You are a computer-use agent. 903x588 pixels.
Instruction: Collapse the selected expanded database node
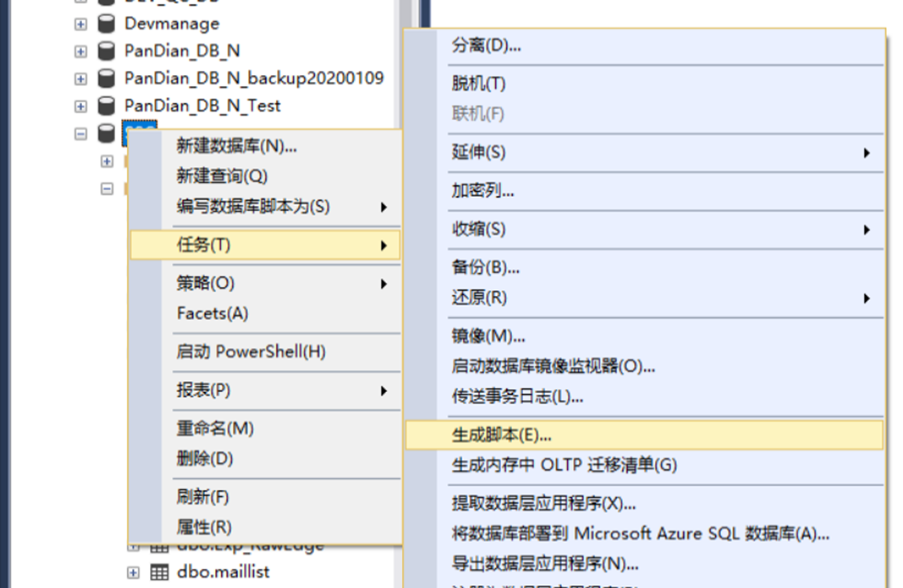[81, 134]
